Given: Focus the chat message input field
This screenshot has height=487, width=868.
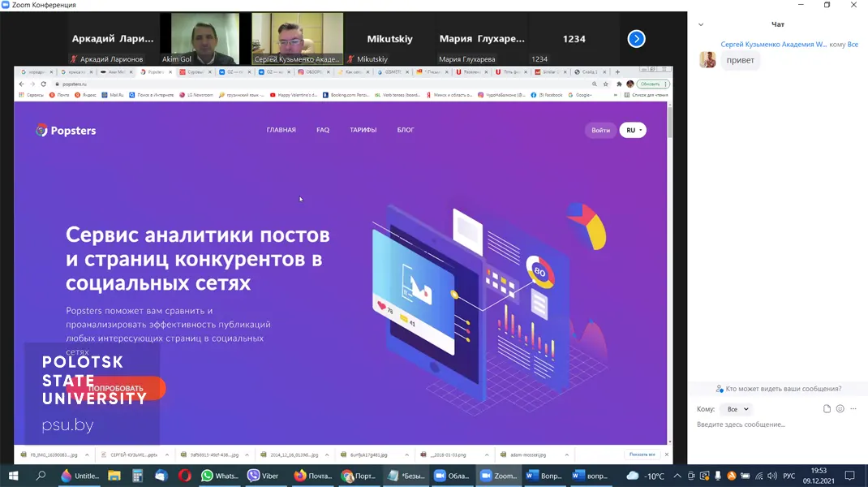Looking at the screenshot, I should tap(776, 425).
